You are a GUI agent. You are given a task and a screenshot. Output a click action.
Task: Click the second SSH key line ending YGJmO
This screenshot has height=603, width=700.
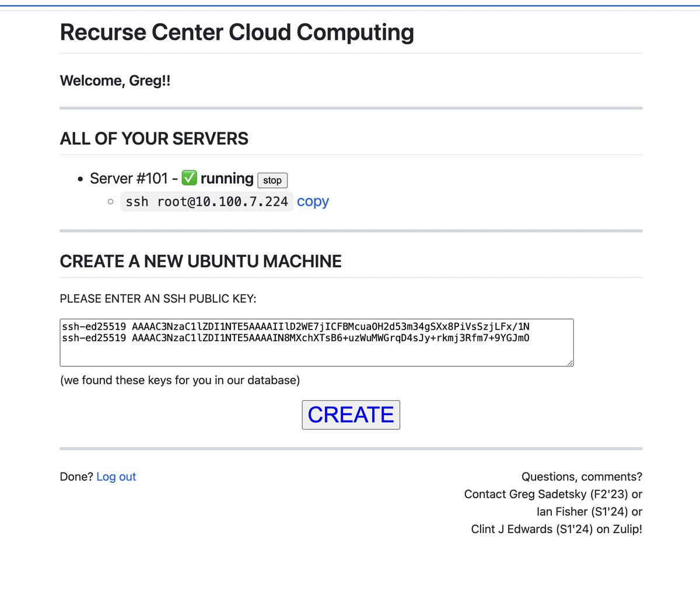click(x=296, y=338)
